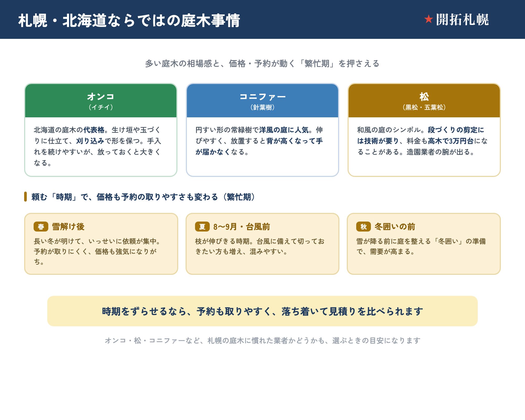Select the green オンコ card header
The image size is (525, 420).
tap(101, 101)
